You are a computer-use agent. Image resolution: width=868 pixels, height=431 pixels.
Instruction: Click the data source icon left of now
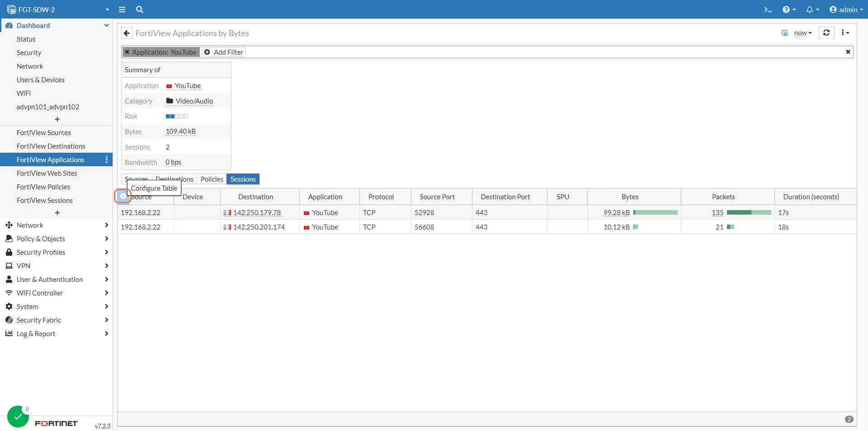pos(785,33)
